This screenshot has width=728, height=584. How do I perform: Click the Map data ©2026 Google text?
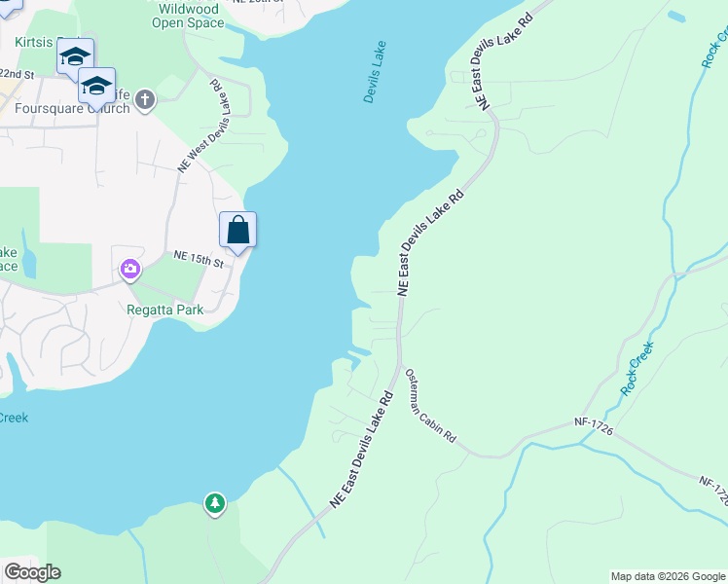[668, 576]
